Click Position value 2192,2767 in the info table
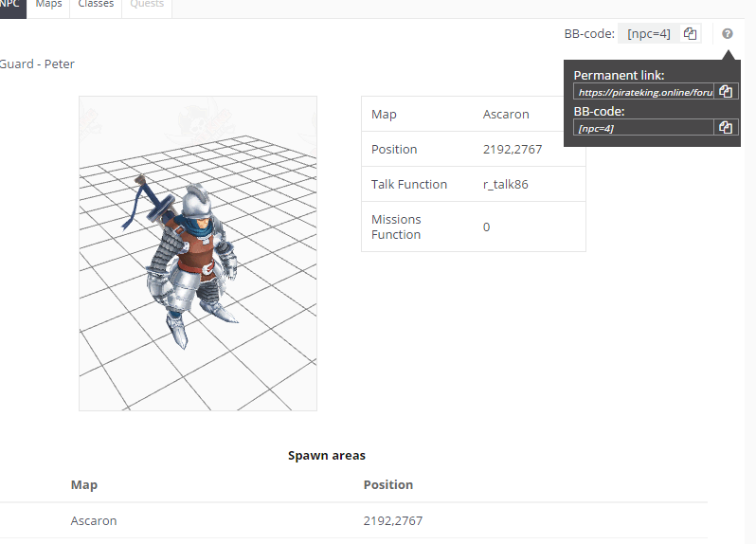 (x=512, y=150)
